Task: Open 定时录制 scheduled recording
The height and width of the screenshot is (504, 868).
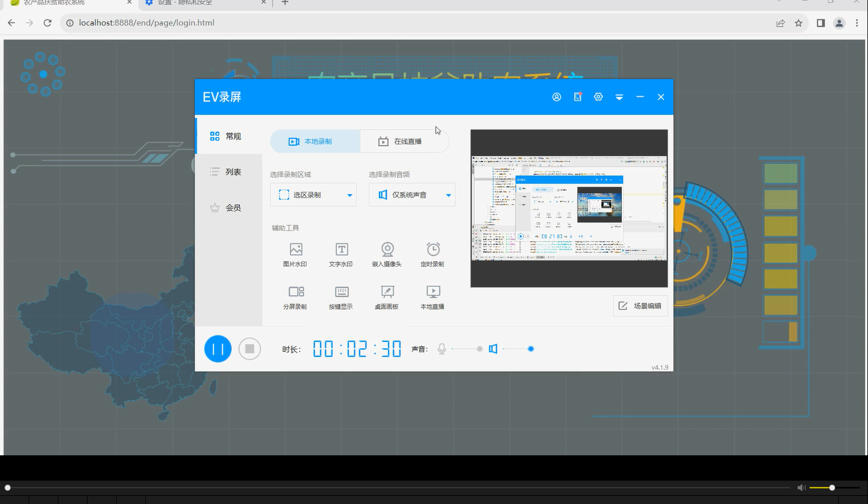Action: 433,255
